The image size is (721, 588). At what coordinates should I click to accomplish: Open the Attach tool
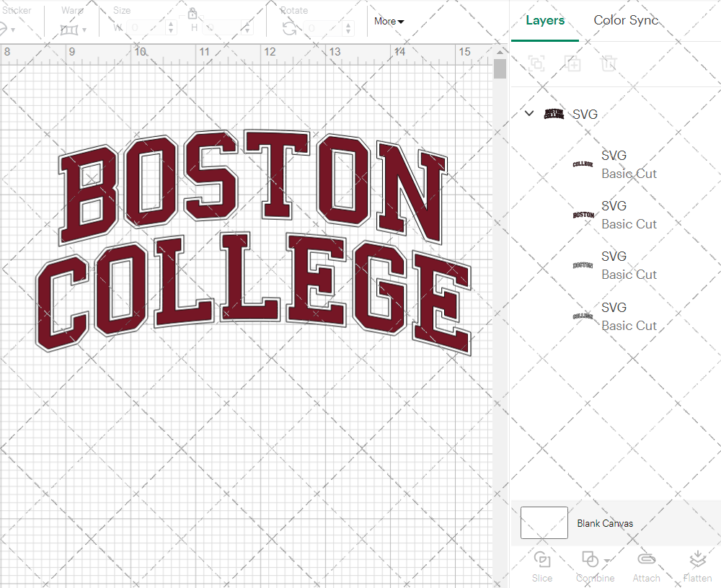646,566
